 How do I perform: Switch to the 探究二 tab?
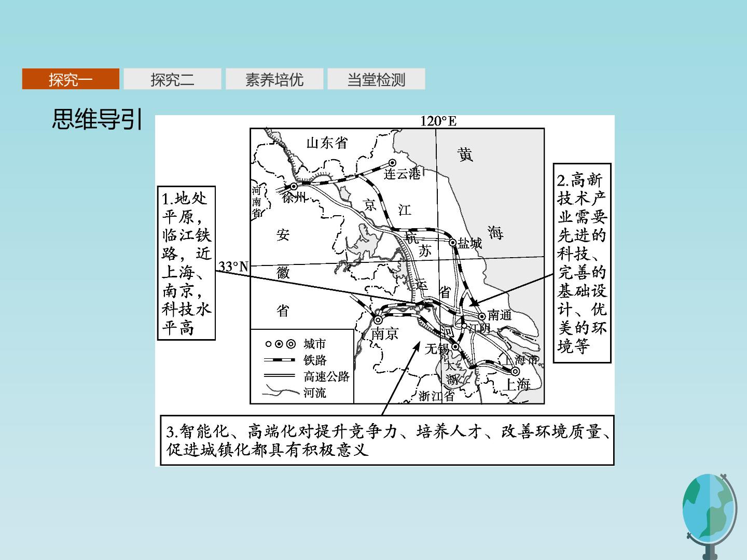click(172, 79)
